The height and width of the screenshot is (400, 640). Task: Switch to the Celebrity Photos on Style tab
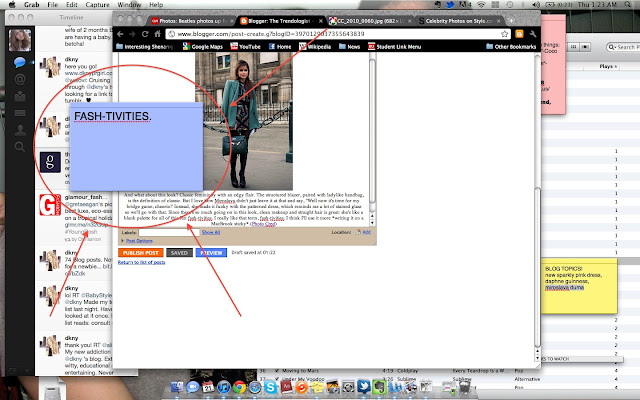click(x=459, y=21)
